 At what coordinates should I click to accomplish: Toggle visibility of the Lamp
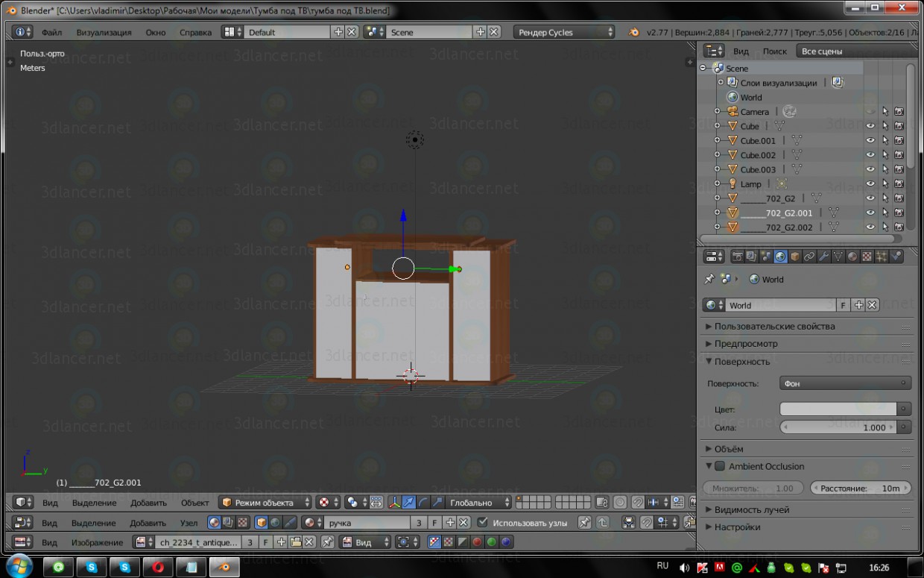point(870,183)
